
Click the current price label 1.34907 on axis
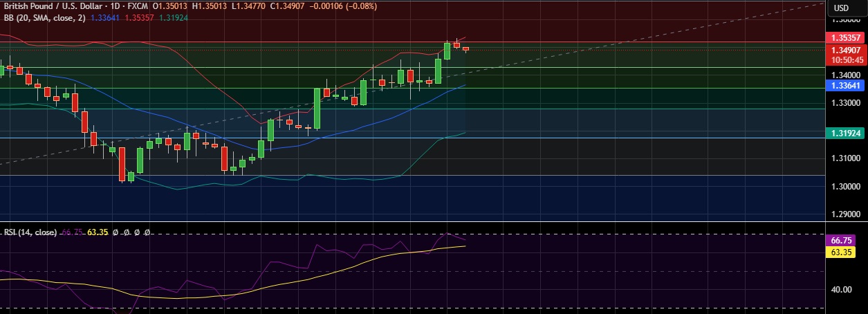pos(845,50)
